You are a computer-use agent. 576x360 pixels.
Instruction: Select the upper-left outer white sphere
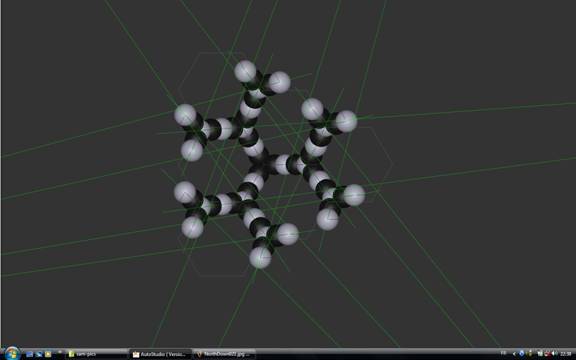(x=185, y=115)
